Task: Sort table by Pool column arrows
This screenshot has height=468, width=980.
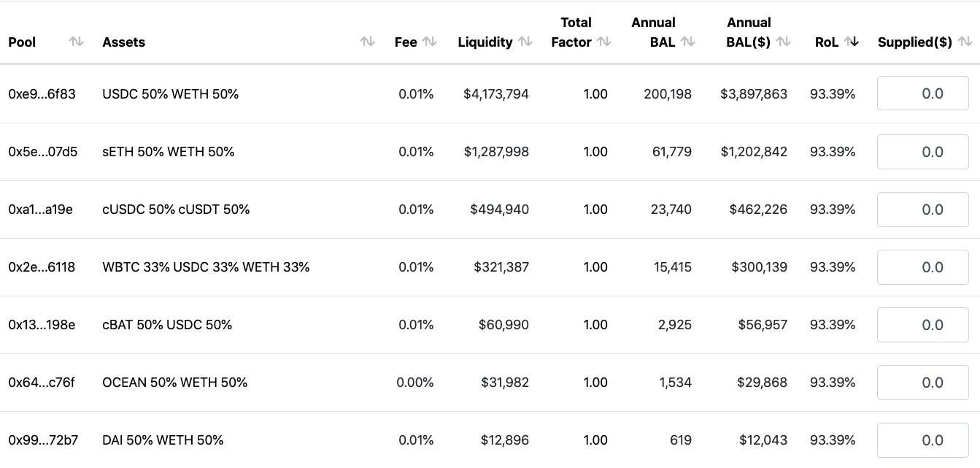Action: [x=76, y=42]
